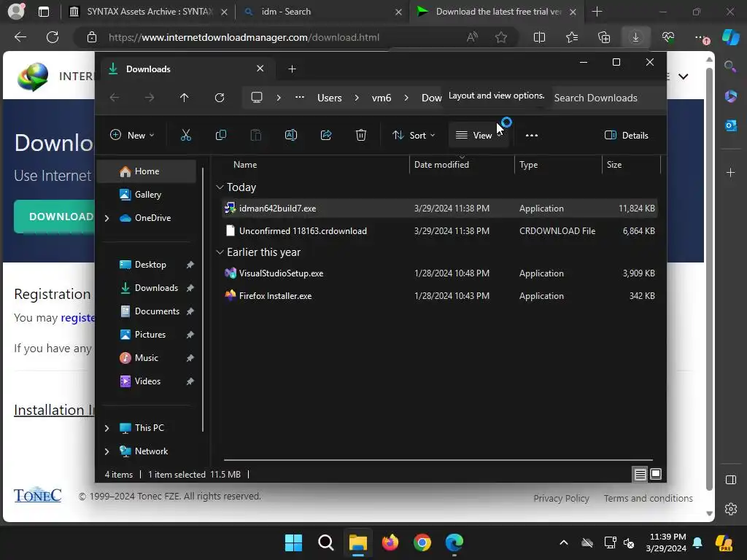747x560 pixels.
Task: Select Gallery in navigation pane
Action: point(147,195)
